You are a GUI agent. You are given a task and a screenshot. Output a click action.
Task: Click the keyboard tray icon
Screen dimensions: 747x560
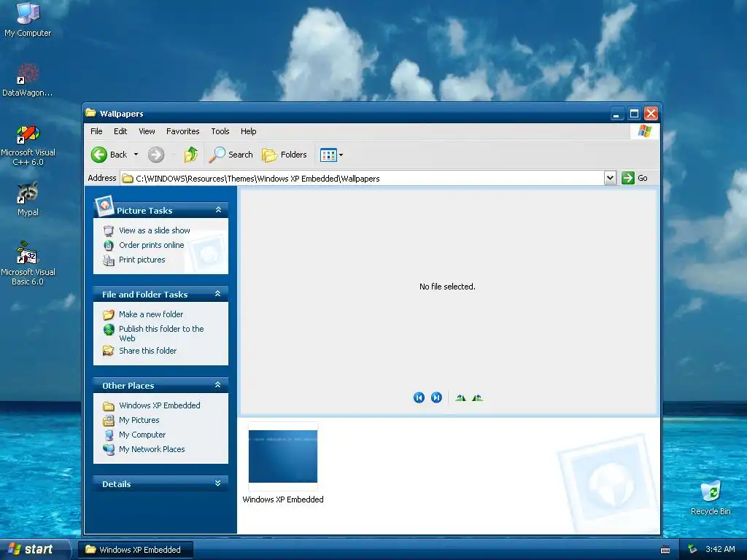coord(665,550)
